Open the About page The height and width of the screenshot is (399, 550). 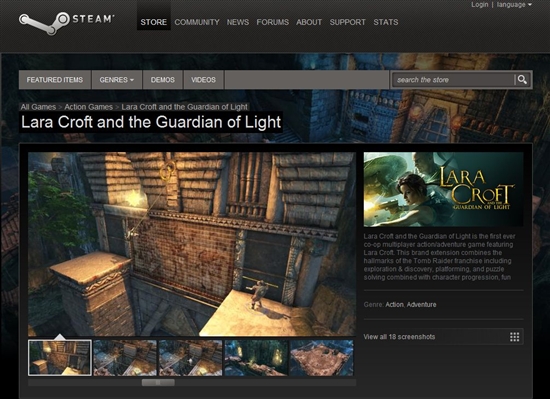pos(309,22)
